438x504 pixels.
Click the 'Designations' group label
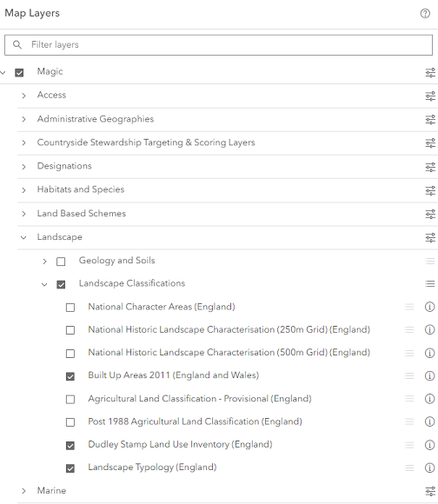(64, 166)
